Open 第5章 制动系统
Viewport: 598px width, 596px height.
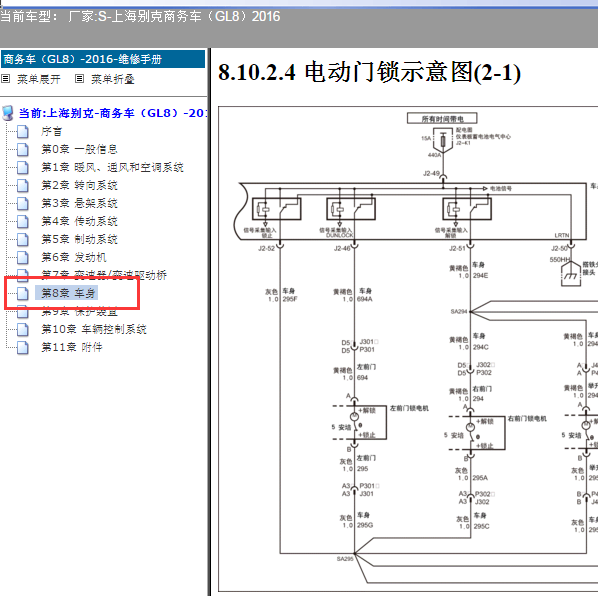tap(79, 239)
